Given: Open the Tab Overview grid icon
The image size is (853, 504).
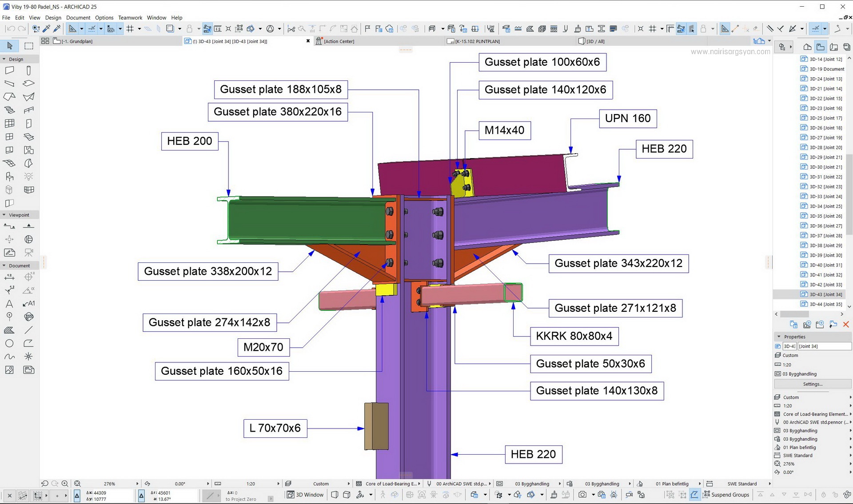Looking at the screenshot, I should pos(45,41).
